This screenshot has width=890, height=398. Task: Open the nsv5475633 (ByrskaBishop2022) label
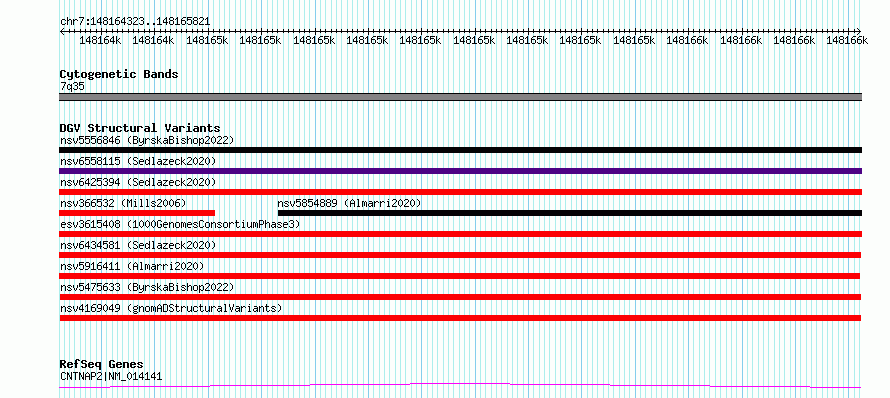[147, 287]
